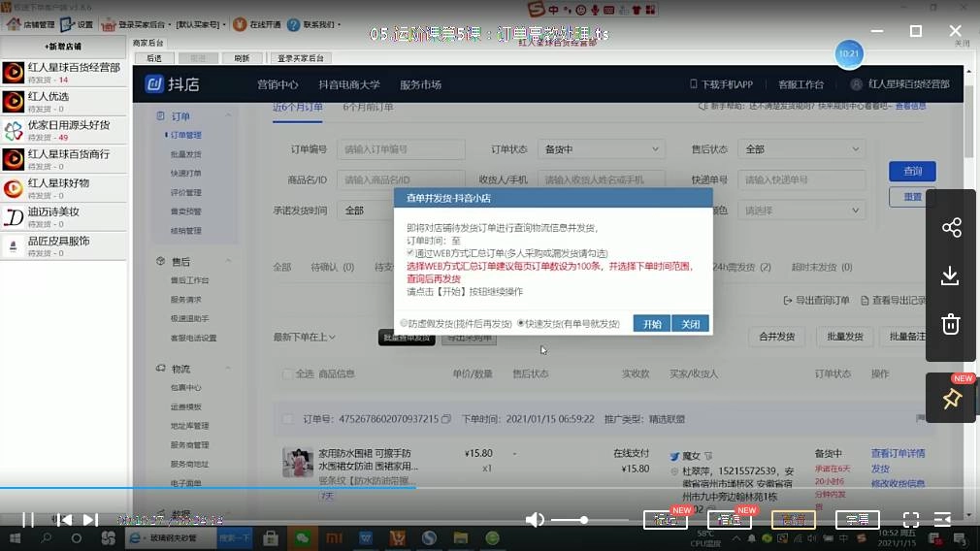Click the 订单编号 input field
Viewport: 980px width, 551px height.
[x=402, y=149]
